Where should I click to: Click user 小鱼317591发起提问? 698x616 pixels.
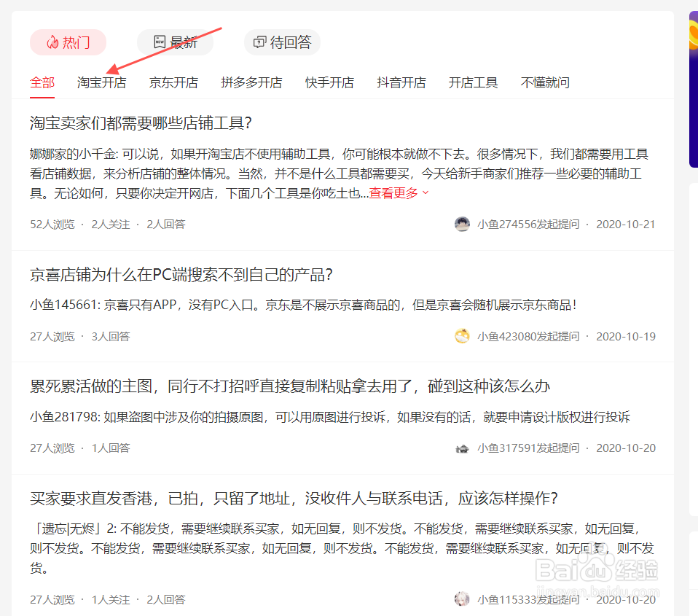pos(528,448)
